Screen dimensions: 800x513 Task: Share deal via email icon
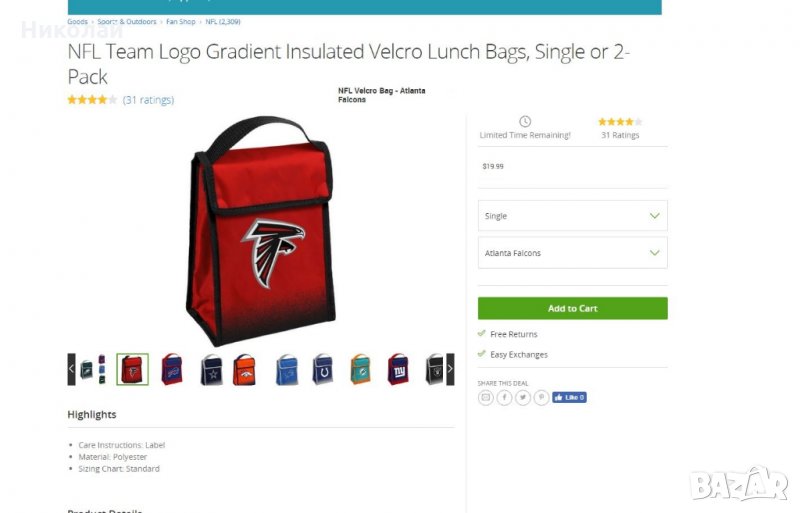[486, 397]
